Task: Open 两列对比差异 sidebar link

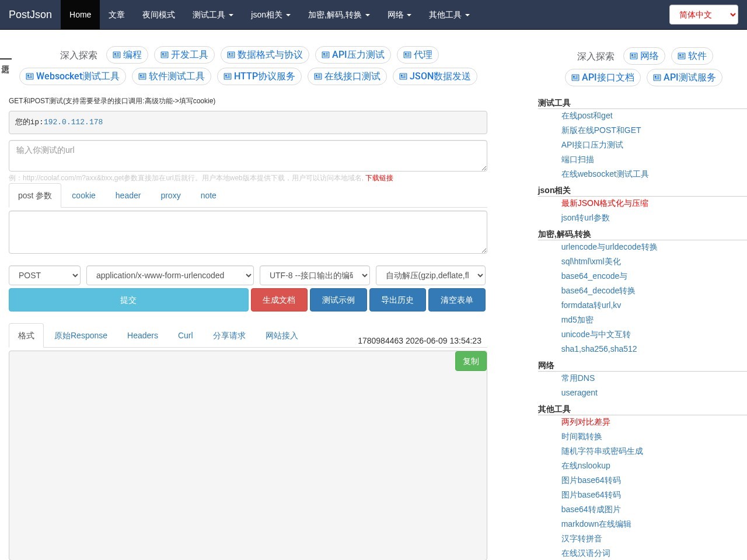Action: 585,422
